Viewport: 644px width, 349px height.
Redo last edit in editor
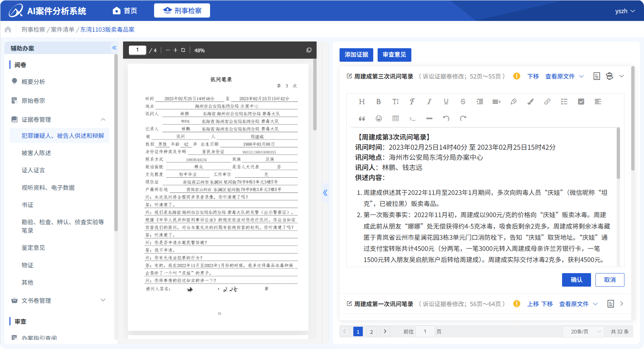[463, 118]
